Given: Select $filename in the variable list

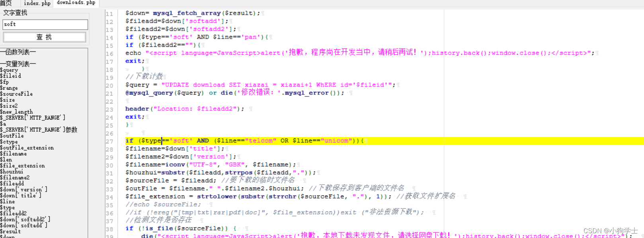Looking at the screenshot, I should coord(14,153).
